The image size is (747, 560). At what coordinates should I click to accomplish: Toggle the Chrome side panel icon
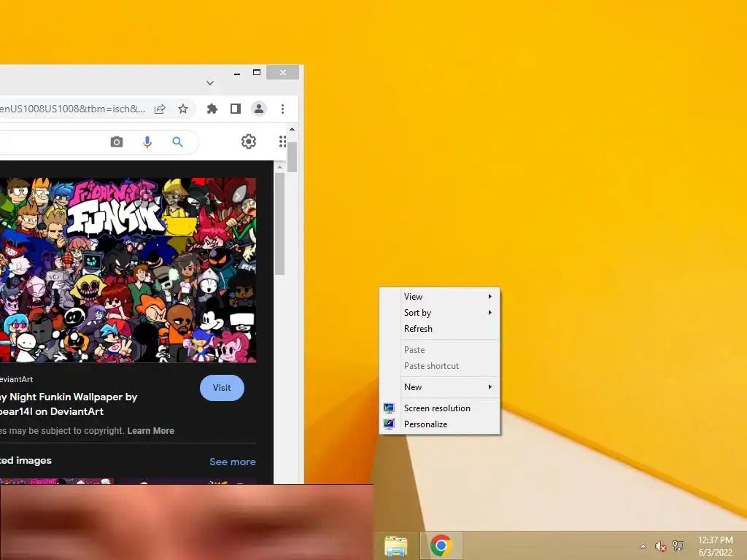pyautogui.click(x=236, y=109)
